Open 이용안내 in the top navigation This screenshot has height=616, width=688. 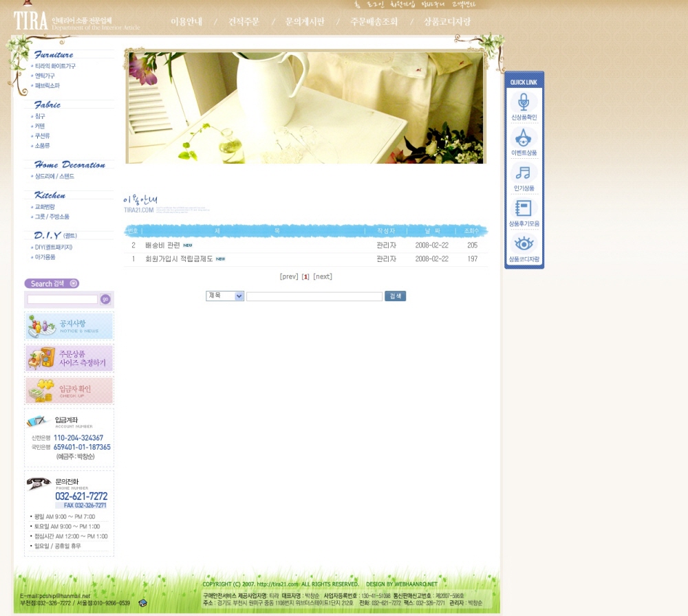point(186,22)
